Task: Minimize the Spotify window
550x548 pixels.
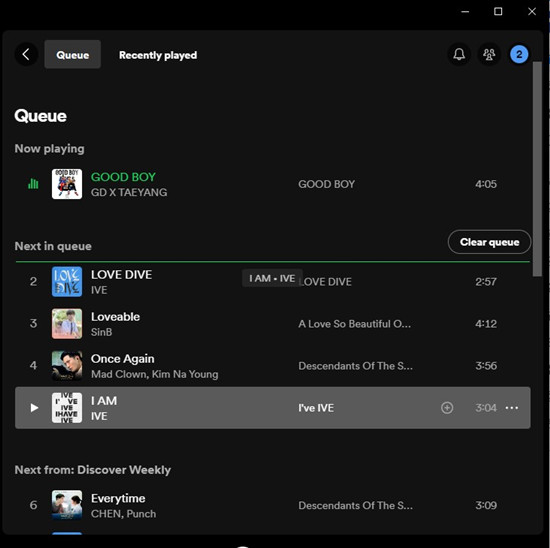Action: click(465, 12)
